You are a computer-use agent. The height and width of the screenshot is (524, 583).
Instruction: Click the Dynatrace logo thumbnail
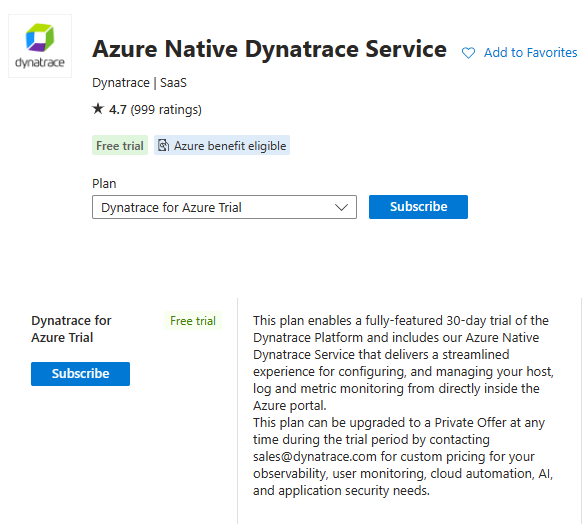point(40,46)
